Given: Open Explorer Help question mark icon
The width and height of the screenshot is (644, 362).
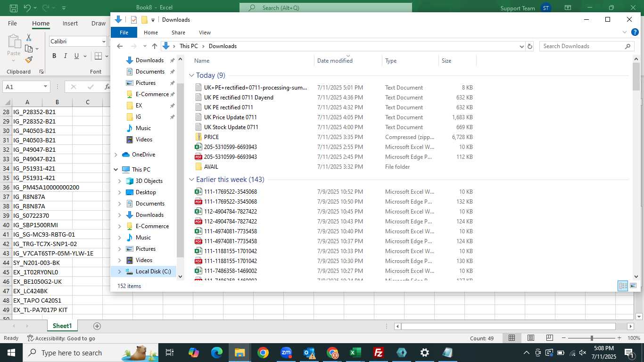Looking at the screenshot, I should pyautogui.click(x=635, y=32).
